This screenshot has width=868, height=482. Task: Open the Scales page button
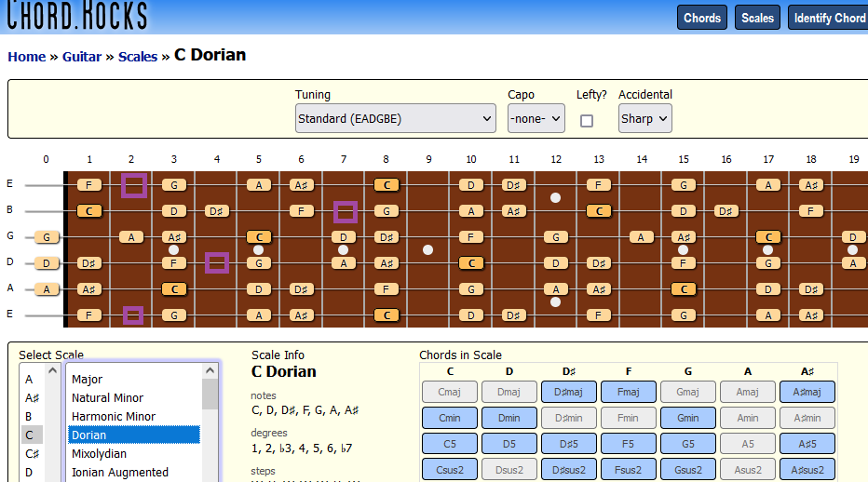click(x=757, y=18)
